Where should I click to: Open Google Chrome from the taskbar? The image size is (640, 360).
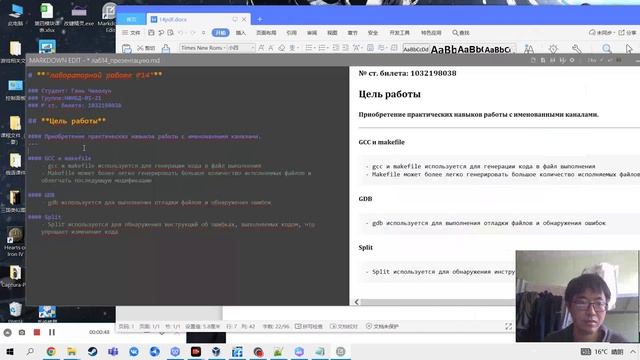point(51,351)
